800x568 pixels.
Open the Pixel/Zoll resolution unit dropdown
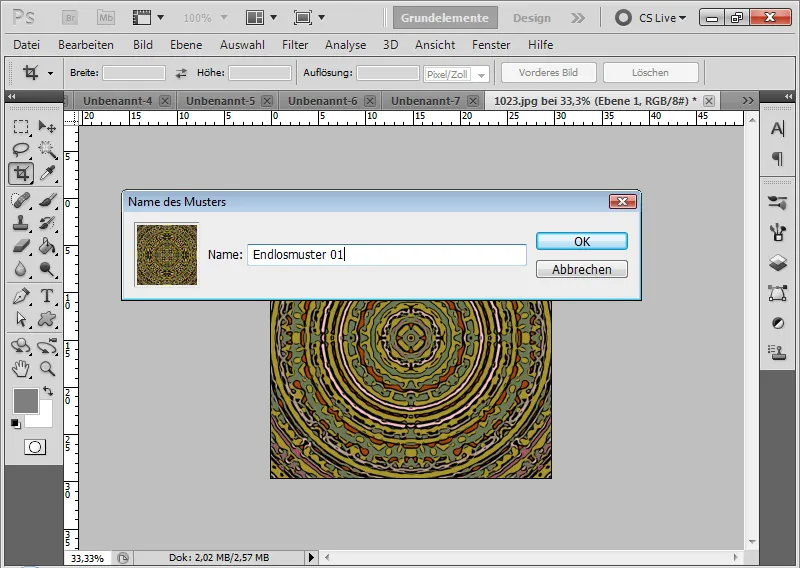[456, 74]
